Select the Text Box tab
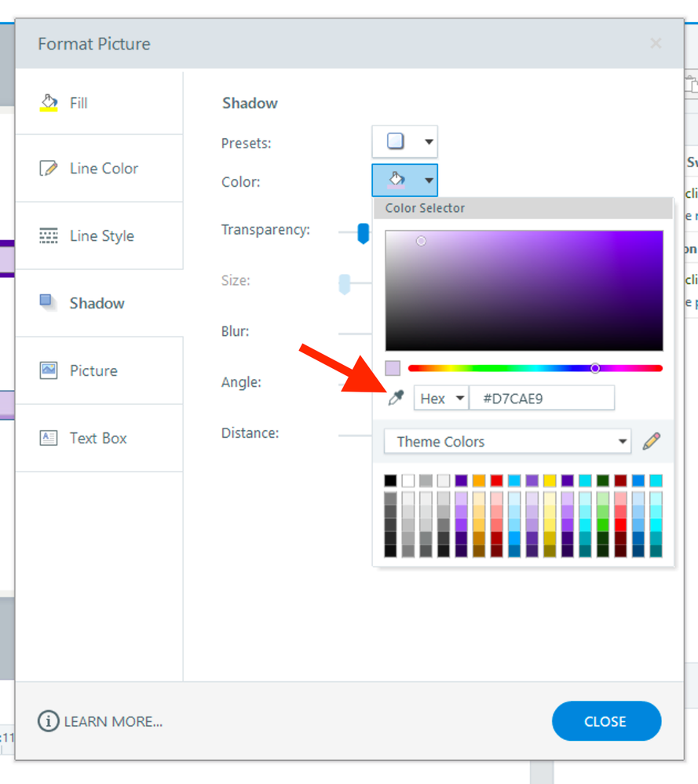This screenshot has height=784, width=698. [97, 438]
